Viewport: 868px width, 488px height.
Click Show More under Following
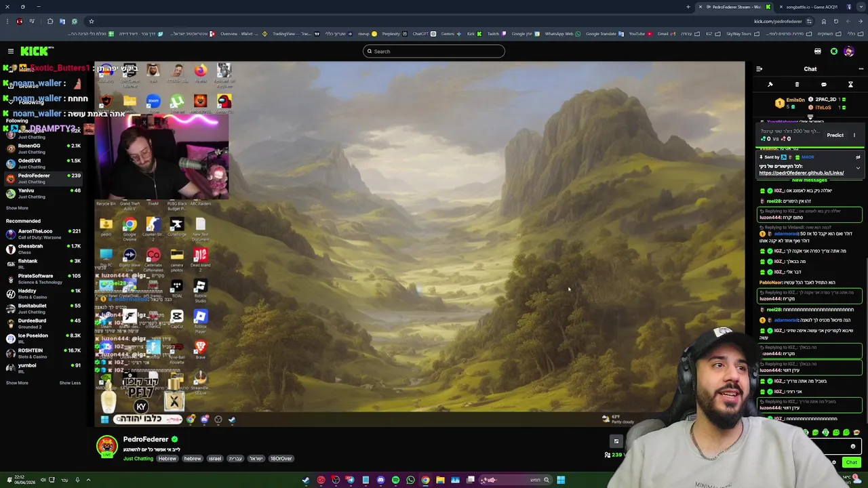click(17, 208)
